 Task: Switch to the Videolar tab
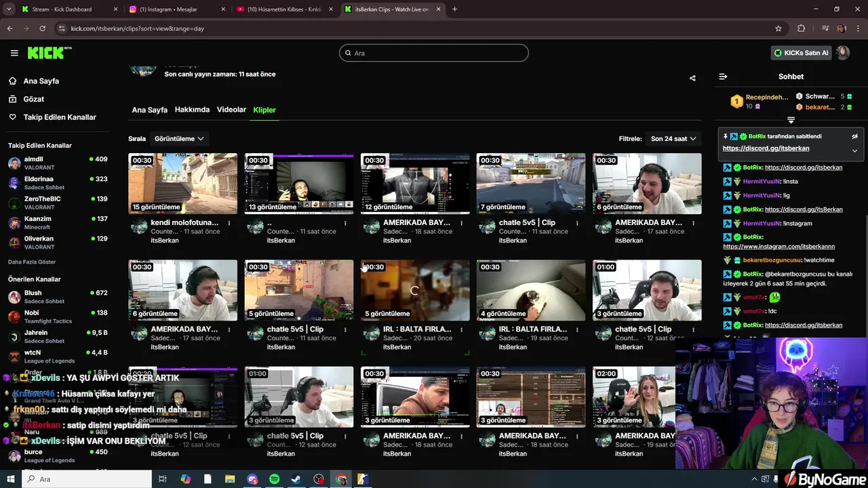[x=231, y=110]
